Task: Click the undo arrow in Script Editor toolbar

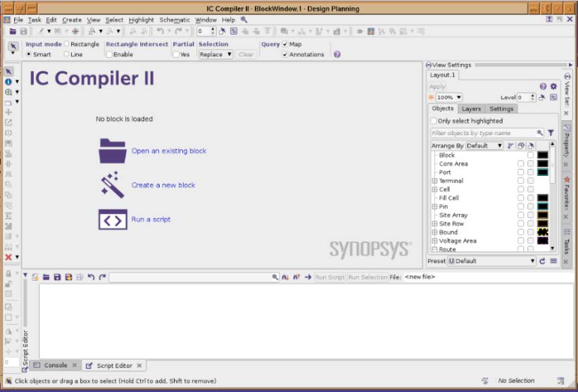Action: 91,277
